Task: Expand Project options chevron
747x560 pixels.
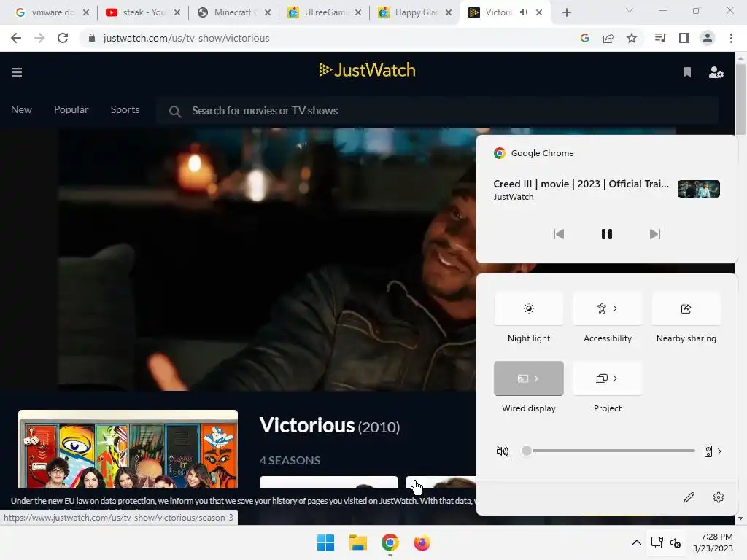Action: [x=615, y=378]
